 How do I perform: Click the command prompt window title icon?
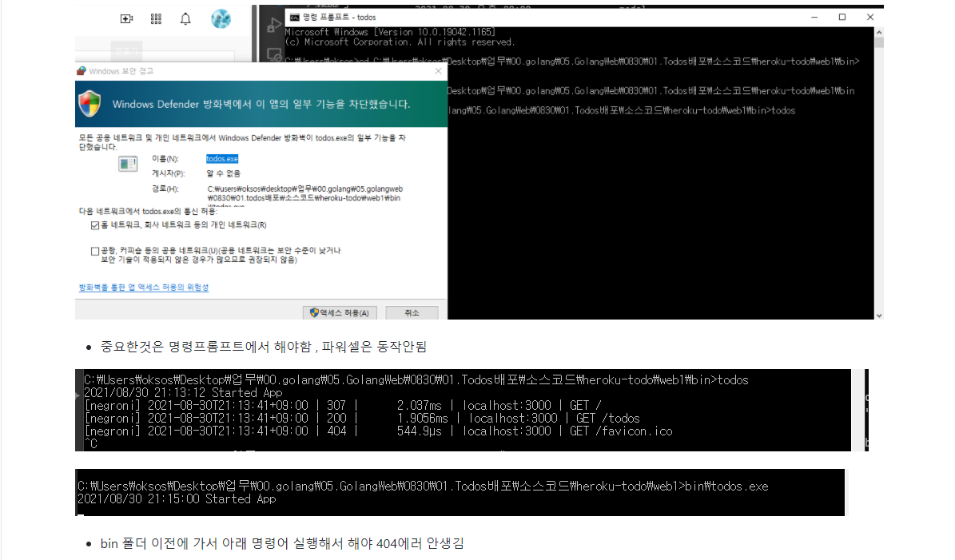click(294, 18)
